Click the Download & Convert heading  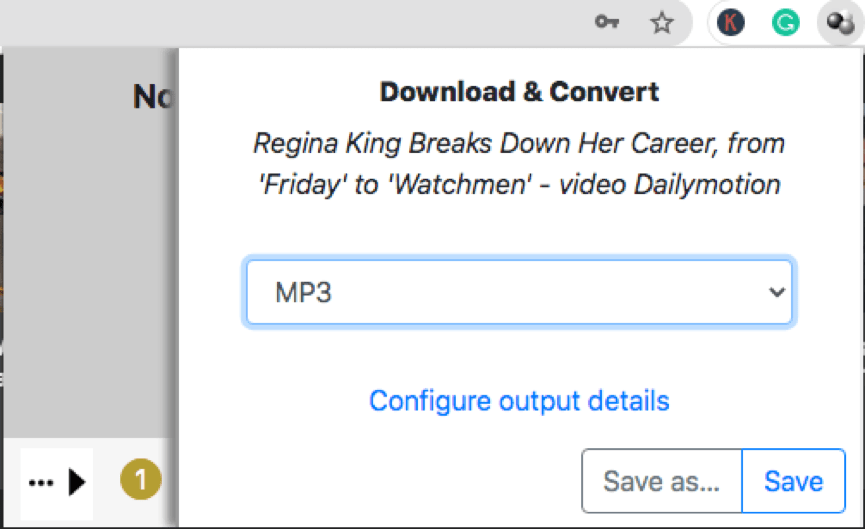point(519,93)
